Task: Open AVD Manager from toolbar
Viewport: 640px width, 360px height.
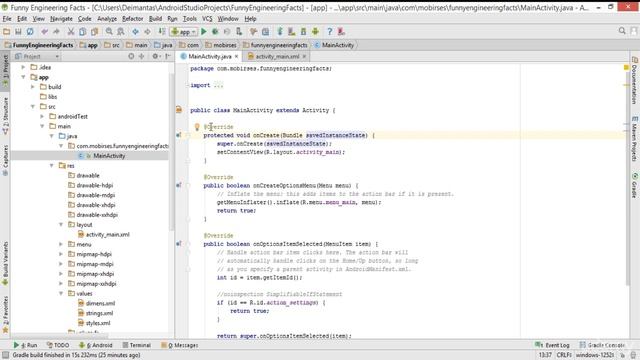Action: pyautogui.click(x=291, y=31)
